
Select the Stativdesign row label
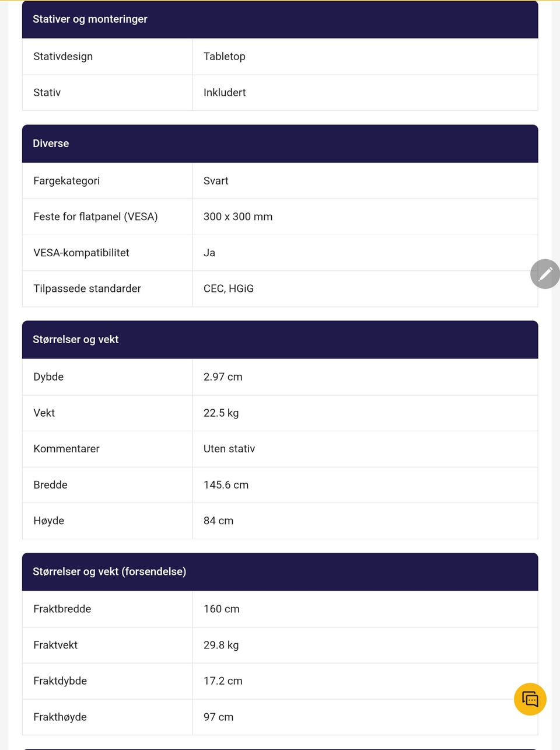[x=63, y=57]
